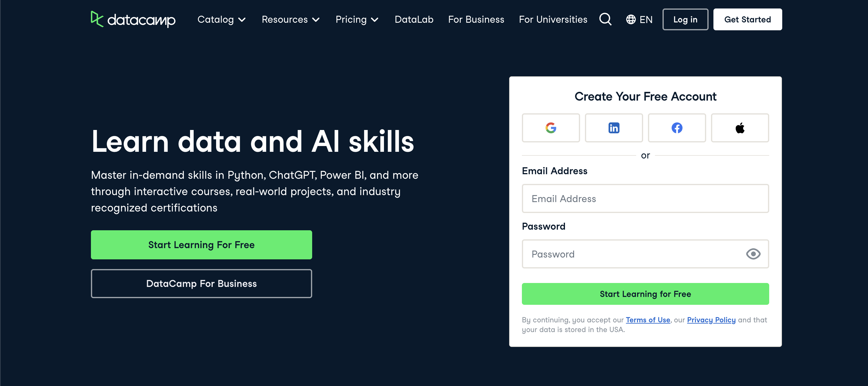Sign up with LinkedIn icon button
The image size is (868, 386).
click(x=614, y=128)
